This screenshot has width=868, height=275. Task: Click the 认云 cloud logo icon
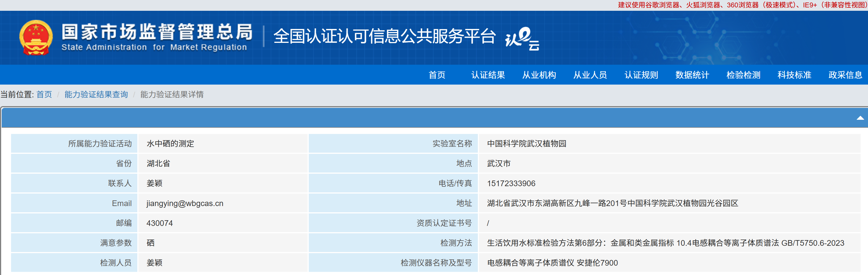tap(522, 38)
